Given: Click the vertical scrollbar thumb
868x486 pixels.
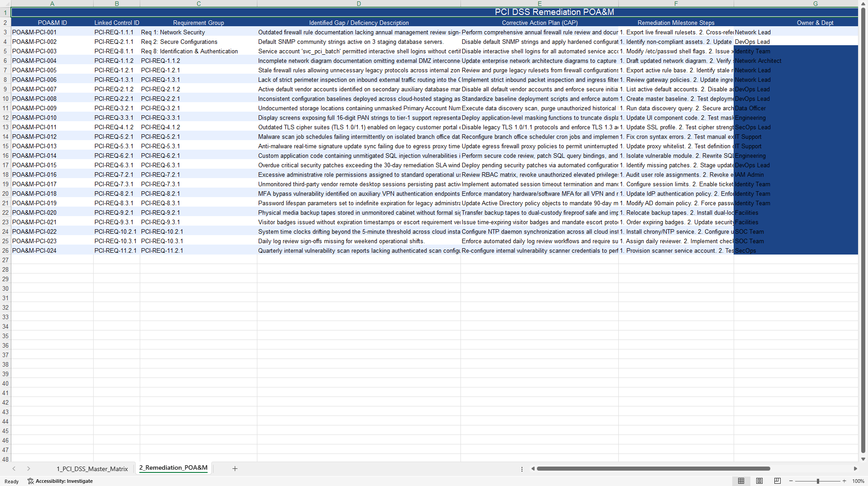Looking at the screenshot, I should point(863,231).
